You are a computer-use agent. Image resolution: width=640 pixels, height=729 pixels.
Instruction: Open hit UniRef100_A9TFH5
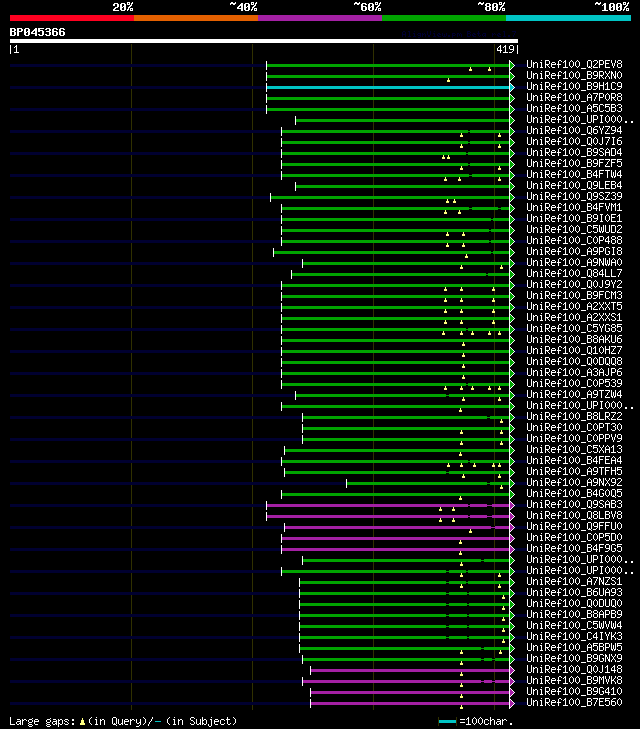(x=574, y=471)
